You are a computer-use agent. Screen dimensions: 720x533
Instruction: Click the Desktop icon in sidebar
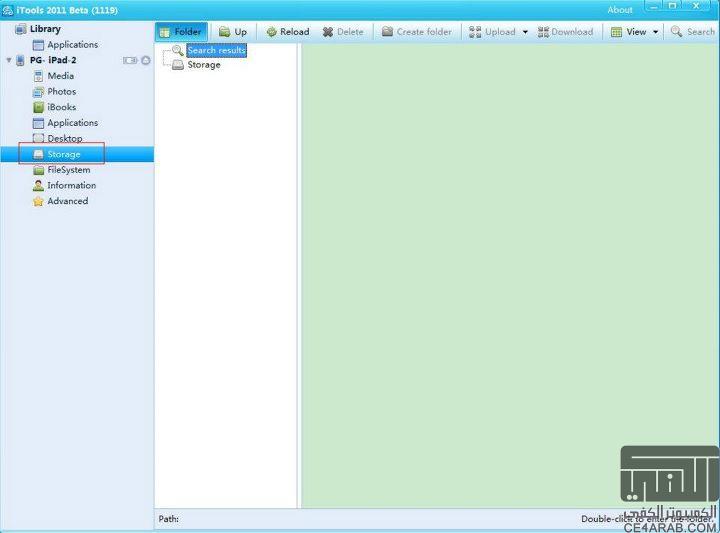point(39,138)
